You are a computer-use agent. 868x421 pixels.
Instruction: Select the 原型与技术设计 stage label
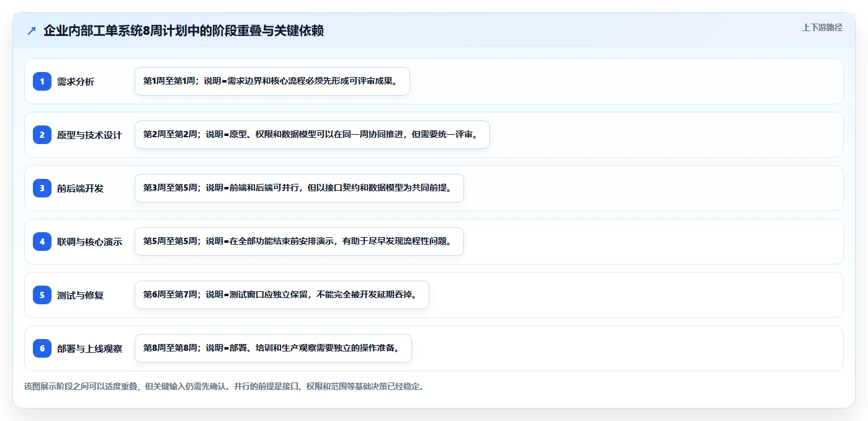(x=89, y=135)
